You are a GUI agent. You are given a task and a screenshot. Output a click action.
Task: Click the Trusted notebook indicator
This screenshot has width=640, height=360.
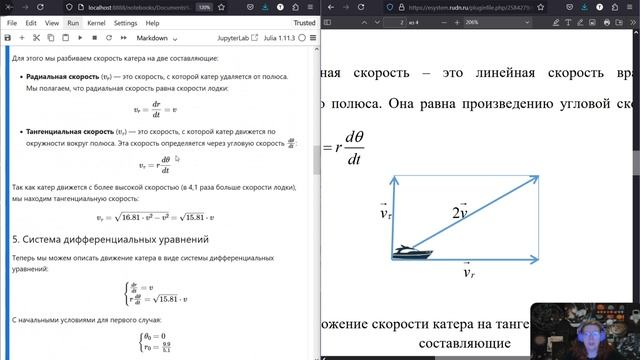(x=304, y=23)
